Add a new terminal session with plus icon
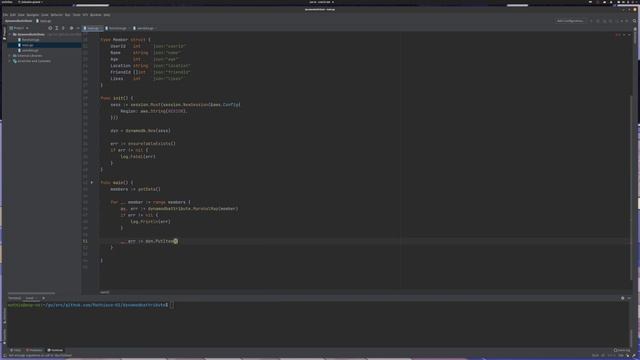640x360 pixels. coord(44,298)
